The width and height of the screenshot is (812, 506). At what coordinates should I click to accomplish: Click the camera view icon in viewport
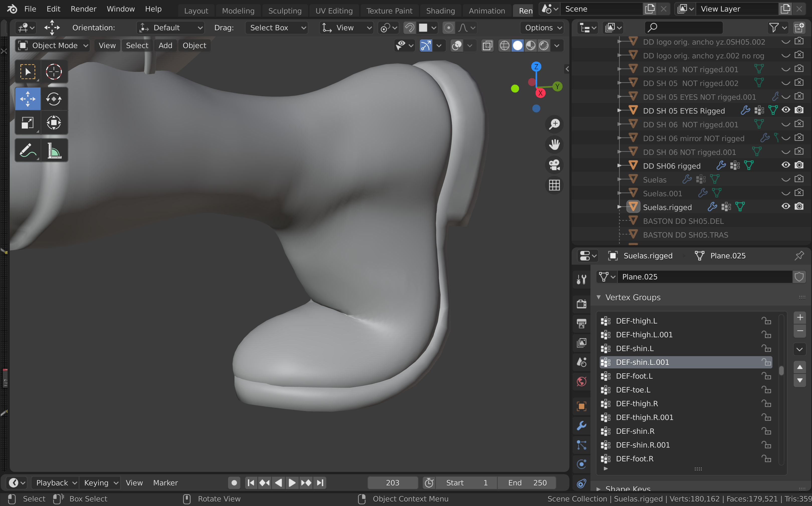point(554,165)
